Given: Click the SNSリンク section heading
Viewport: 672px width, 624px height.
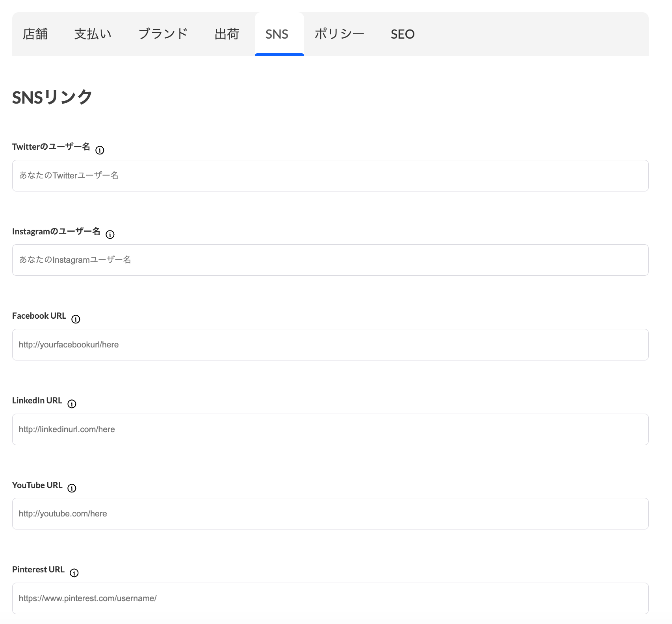Looking at the screenshot, I should tap(52, 97).
